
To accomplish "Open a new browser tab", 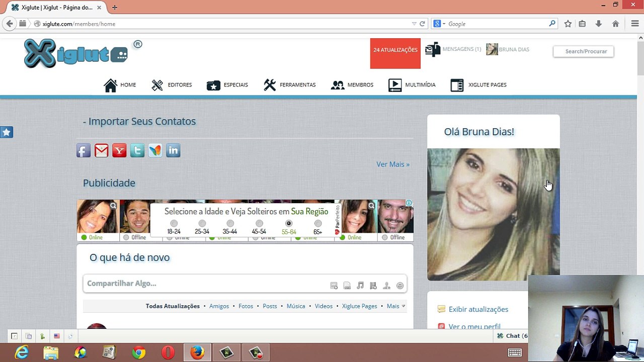I will (x=115, y=8).
